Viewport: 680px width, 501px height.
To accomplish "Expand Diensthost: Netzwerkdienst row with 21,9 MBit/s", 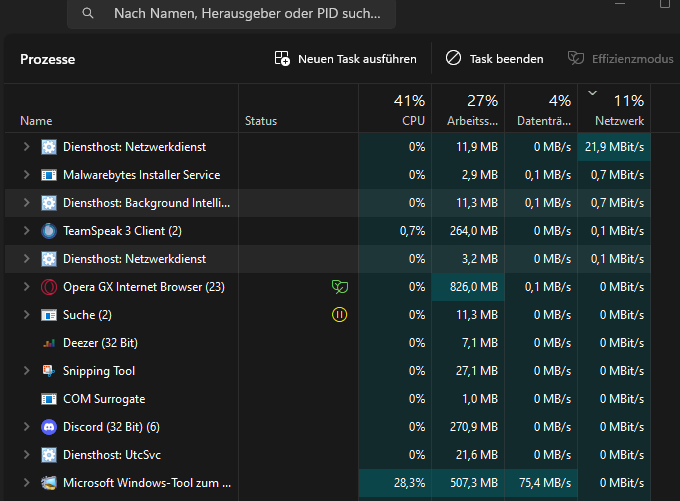I will pos(26,147).
